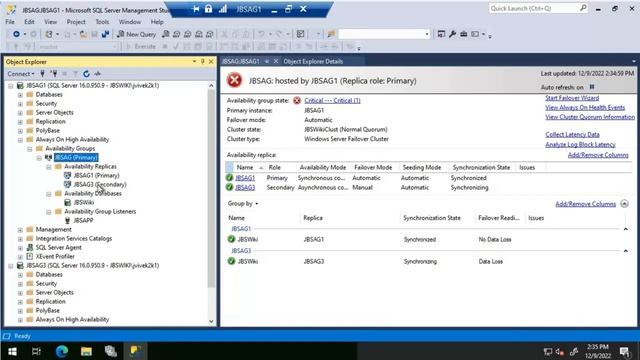The height and width of the screenshot is (360, 640).
Task: Open View Cluster Quorum Information link
Action: coord(590,117)
